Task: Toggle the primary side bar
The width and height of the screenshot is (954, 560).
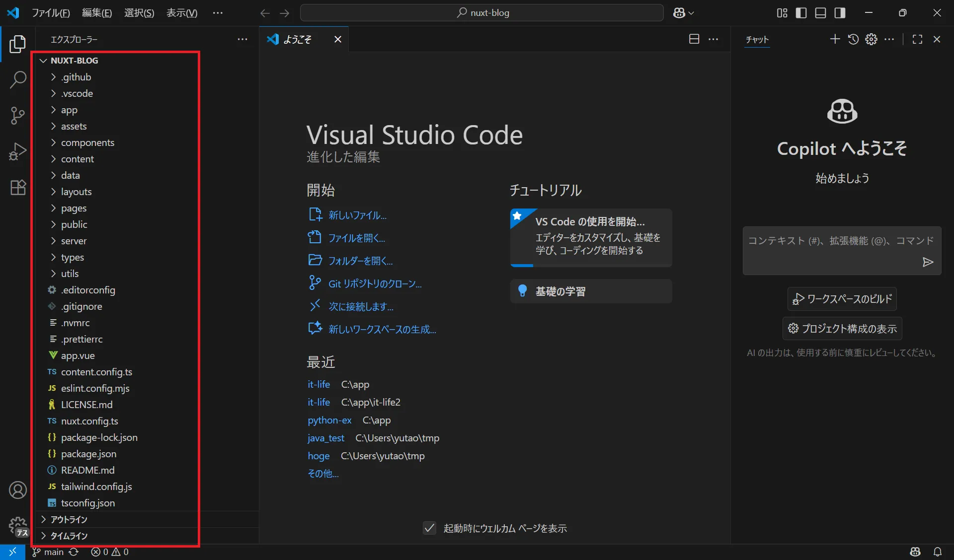Action: click(x=801, y=13)
